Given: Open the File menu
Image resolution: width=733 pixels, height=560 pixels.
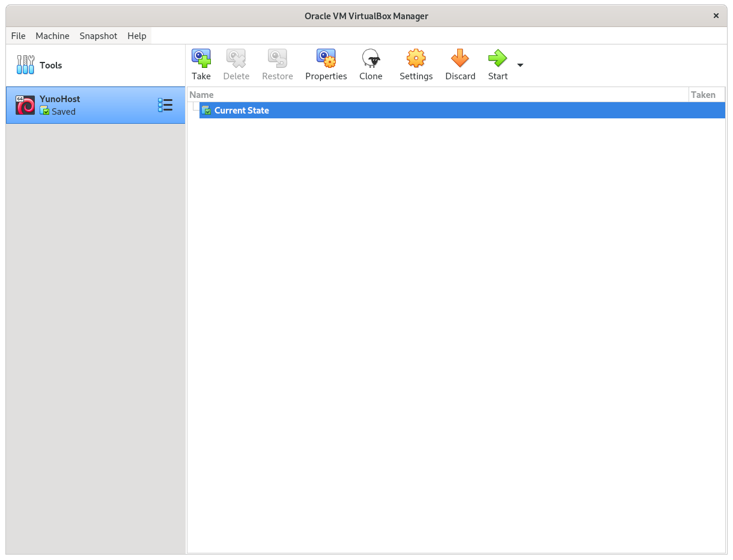Looking at the screenshot, I should pos(19,36).
